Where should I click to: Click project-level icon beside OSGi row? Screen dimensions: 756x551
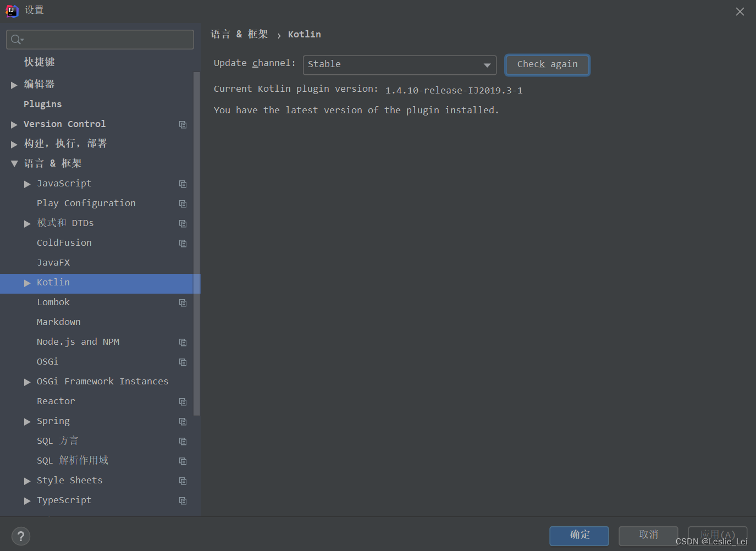[x=183, y=362]
